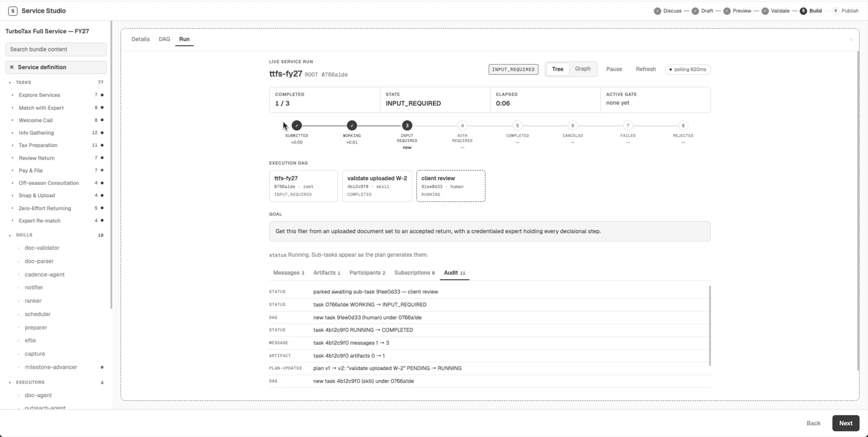The height and width of the screenshot is (437, 868).
Task: Click the Back button
Action: [813, 423]
